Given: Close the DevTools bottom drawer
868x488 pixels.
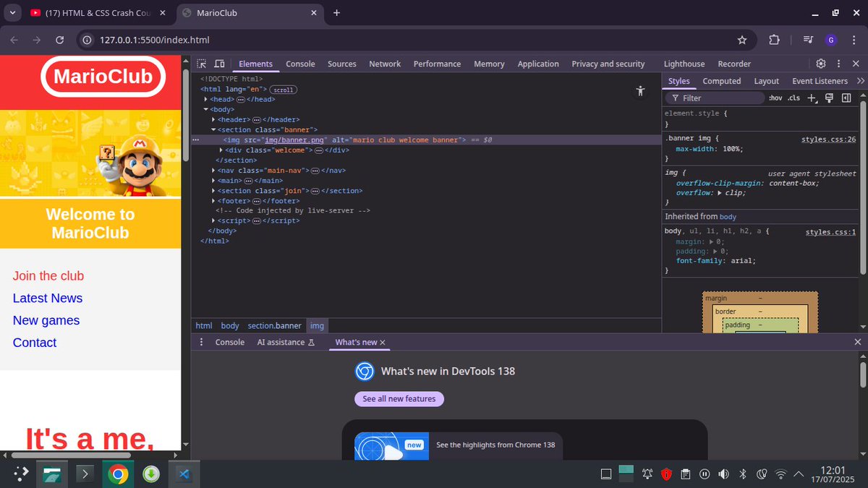Looking at the screenshot, I should tap(858, 342).
